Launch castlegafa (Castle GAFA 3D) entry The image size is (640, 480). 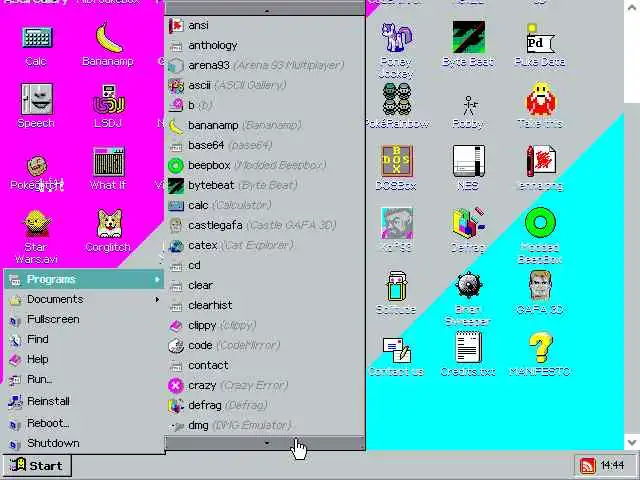265,225
